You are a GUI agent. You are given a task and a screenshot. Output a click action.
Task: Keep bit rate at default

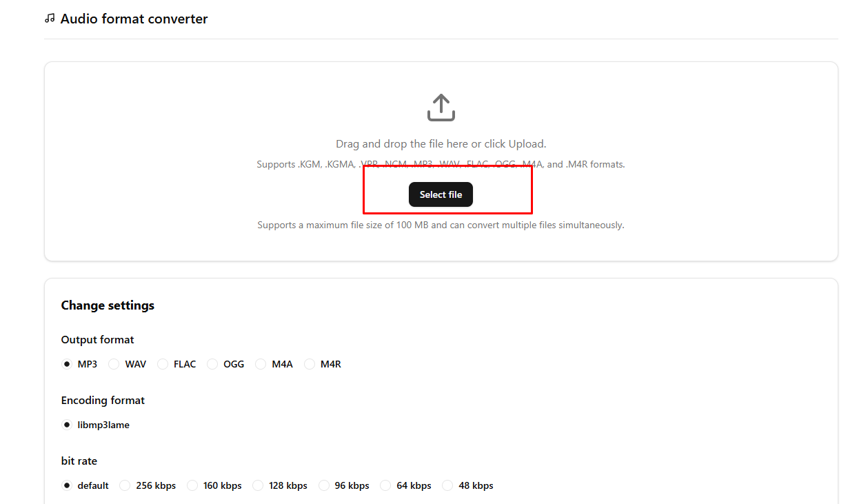[67, 485]
